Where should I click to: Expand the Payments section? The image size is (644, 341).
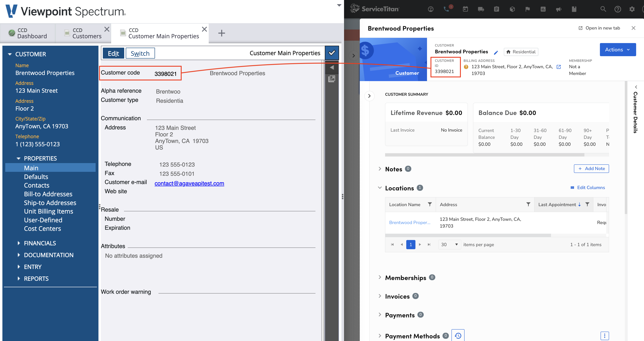[380, 315]
